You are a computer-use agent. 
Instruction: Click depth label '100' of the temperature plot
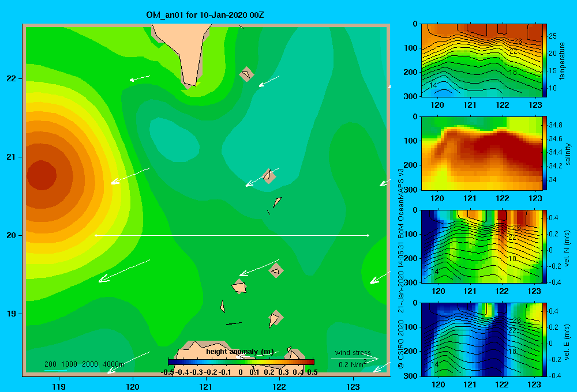pyautogui.click(x=411, y=48)
